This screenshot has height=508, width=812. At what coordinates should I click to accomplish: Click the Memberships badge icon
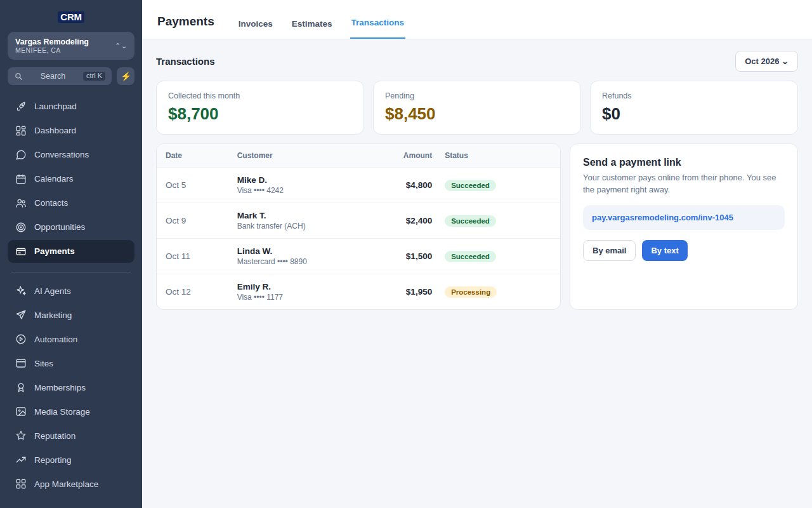click(x=21, y=388)
